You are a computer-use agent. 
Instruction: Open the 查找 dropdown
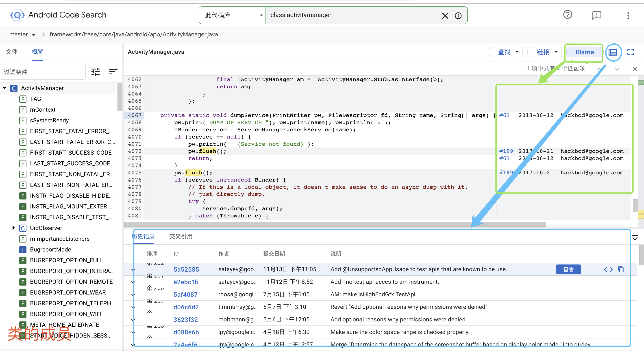click(x=506, y=52)
